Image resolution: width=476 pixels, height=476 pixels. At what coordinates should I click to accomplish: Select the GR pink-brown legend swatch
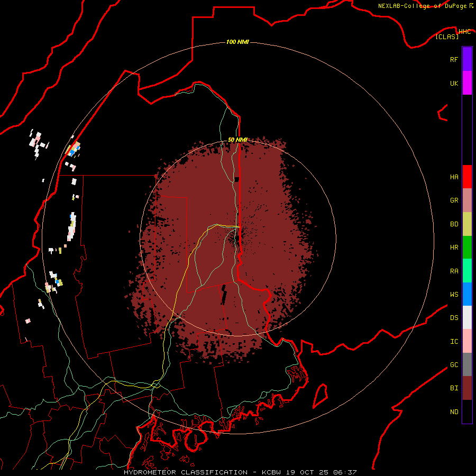click(x=467, y=200)
